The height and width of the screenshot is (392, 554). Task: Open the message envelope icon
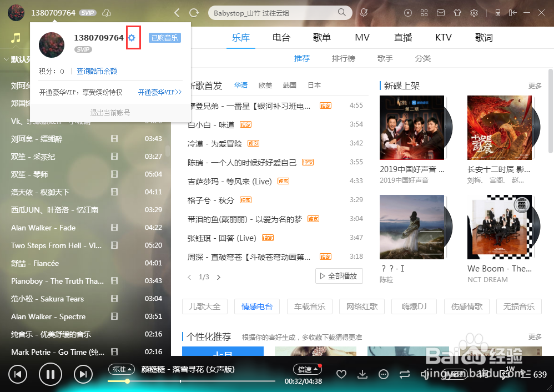tap(441, 13)
